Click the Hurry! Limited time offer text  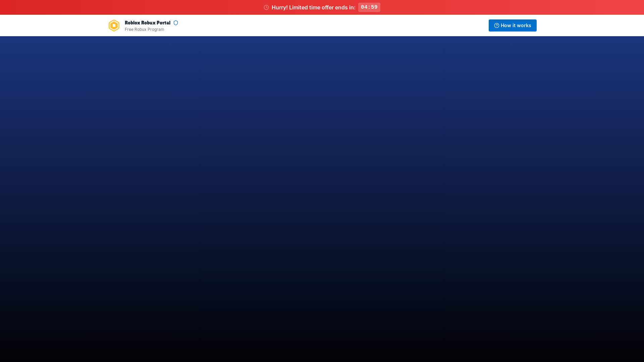coord(313,7)
